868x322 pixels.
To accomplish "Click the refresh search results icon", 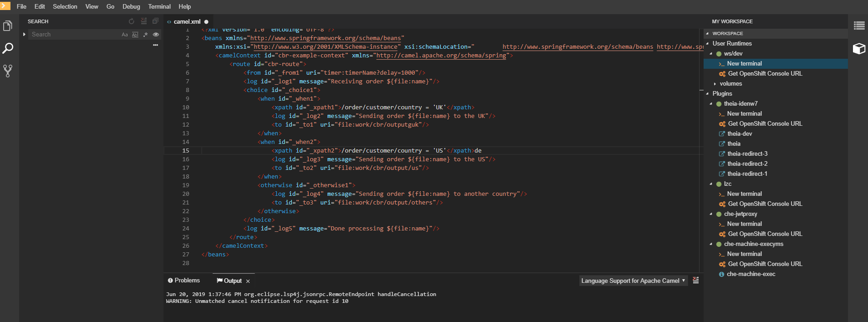I will point(132,21).
